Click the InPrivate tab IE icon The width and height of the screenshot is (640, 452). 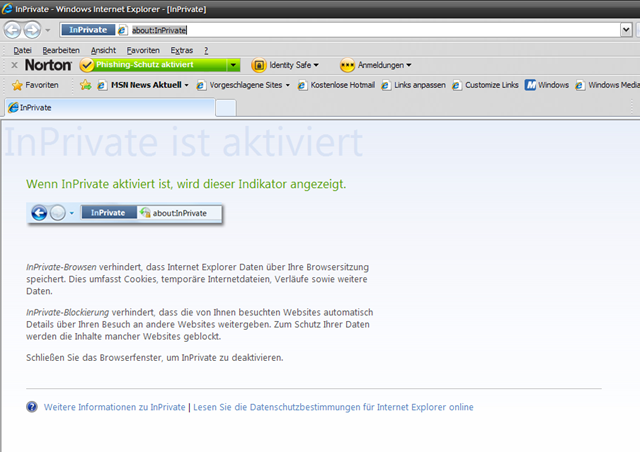[x=13, y=107]
